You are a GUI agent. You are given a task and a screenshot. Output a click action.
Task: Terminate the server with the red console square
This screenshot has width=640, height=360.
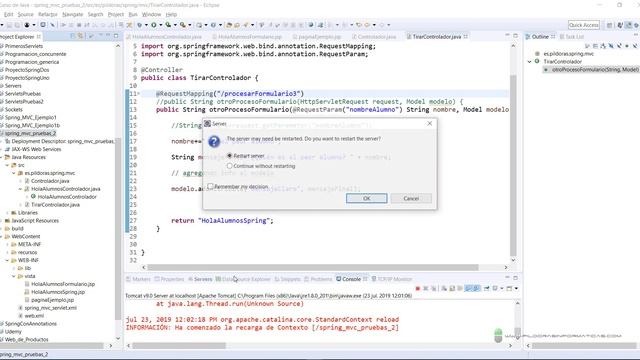tap(418, 289)
